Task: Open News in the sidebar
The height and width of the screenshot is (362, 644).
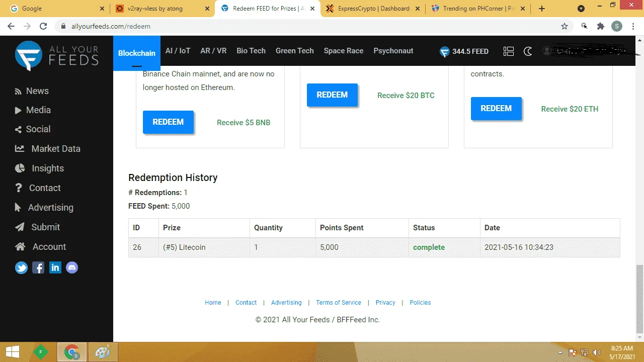Action: point(32,91)
